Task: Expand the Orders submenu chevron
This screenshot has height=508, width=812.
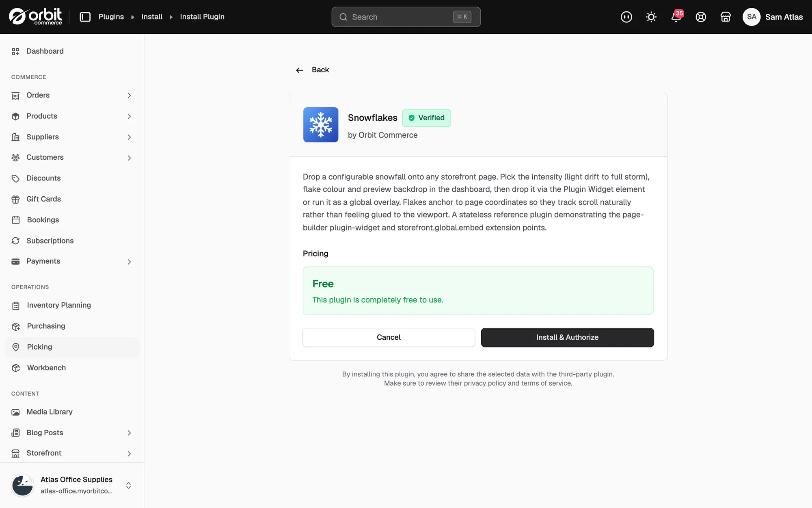Action: (x=129, y=96)
